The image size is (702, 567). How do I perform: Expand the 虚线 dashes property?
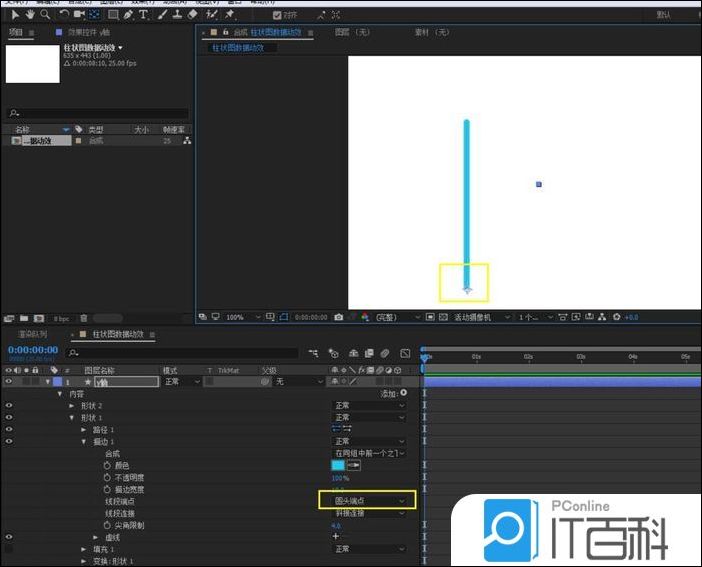[x=96, y=537]
